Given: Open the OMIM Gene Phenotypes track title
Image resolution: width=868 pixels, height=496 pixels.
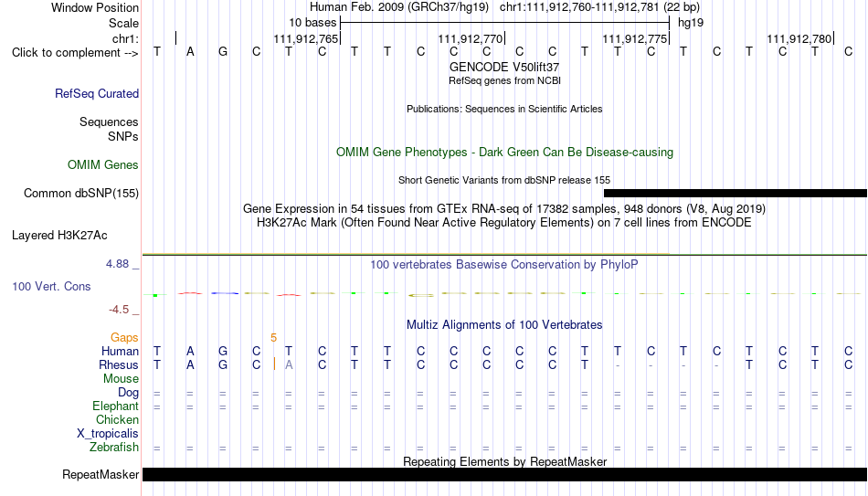Looking at the screenshot, I should (504, 153).
